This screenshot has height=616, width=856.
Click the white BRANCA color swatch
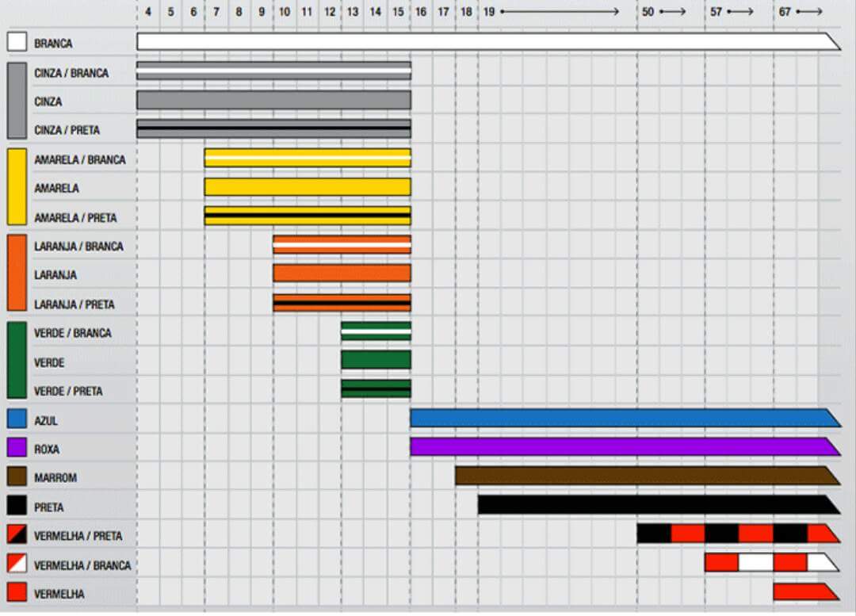(17, 42)
